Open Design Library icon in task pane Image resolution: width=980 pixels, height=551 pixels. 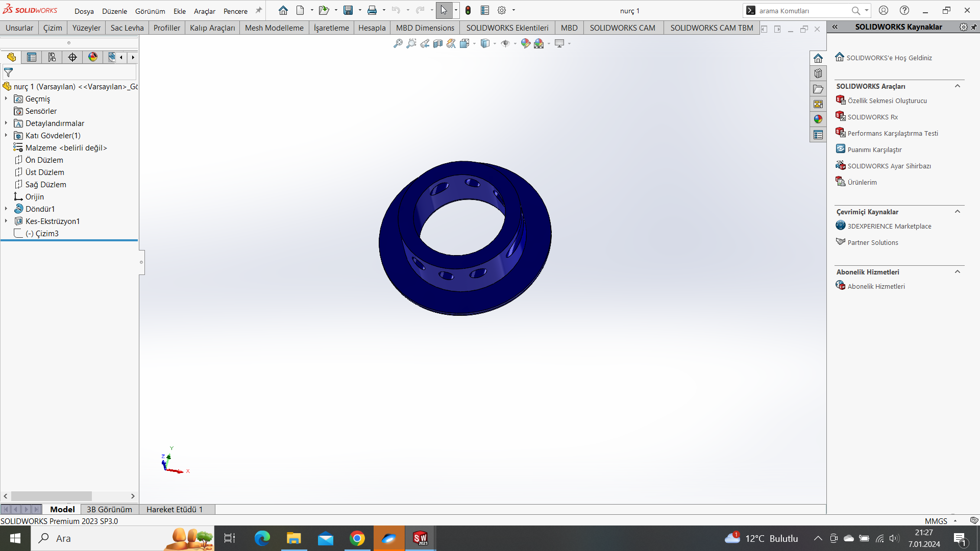click(x=818, y=73)
